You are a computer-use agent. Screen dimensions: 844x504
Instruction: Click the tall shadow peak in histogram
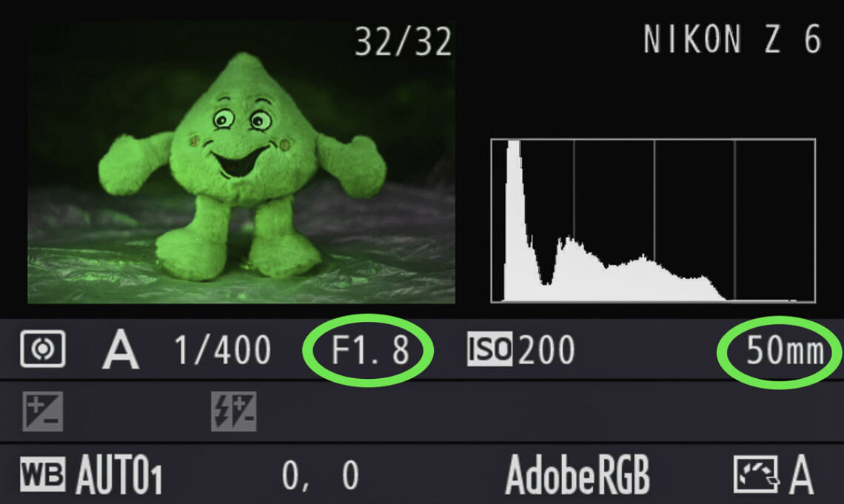[514, 215]
